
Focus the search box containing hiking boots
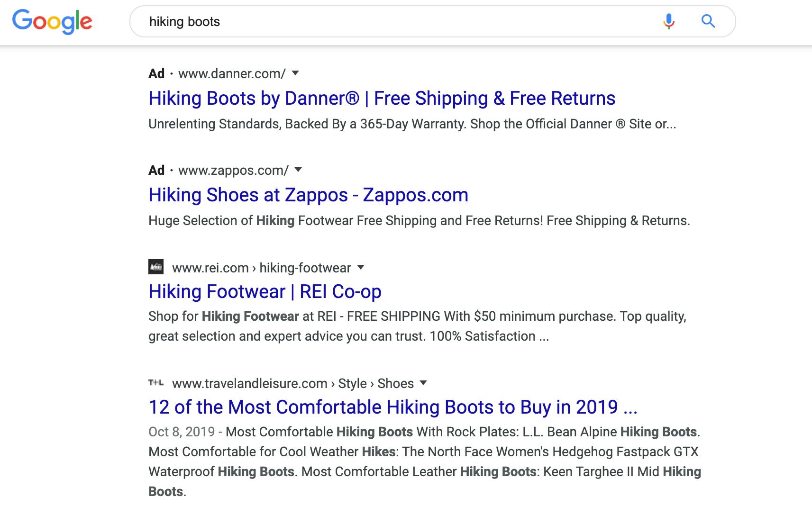(398, 22)
